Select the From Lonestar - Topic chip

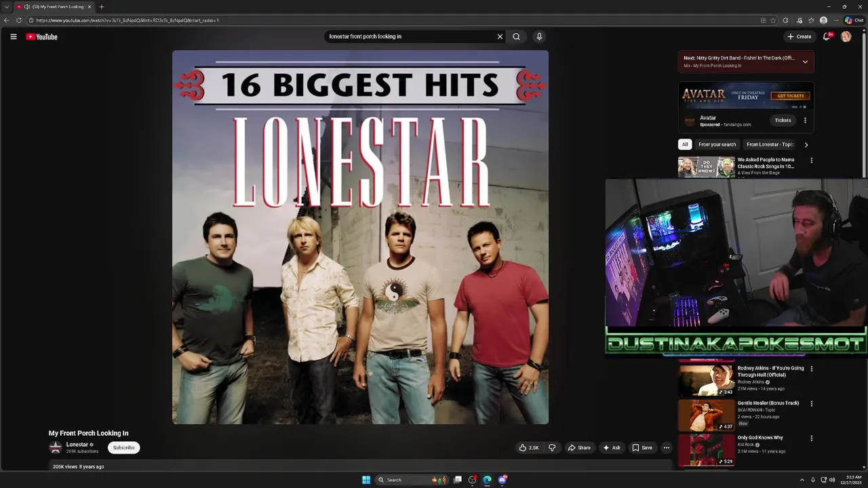(770, 144)
